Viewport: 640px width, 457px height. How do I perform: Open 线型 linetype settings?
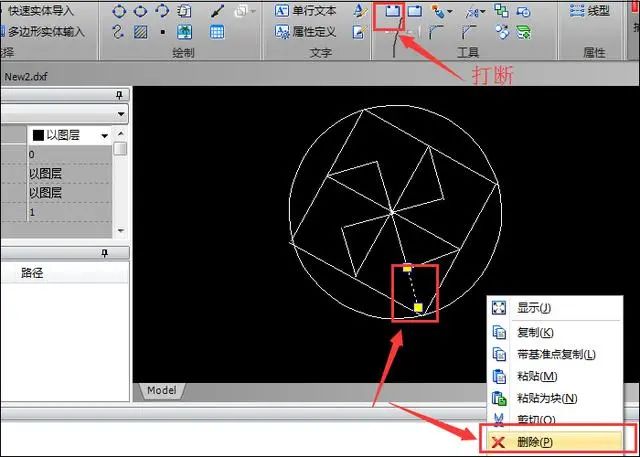(x=589, y=11)
